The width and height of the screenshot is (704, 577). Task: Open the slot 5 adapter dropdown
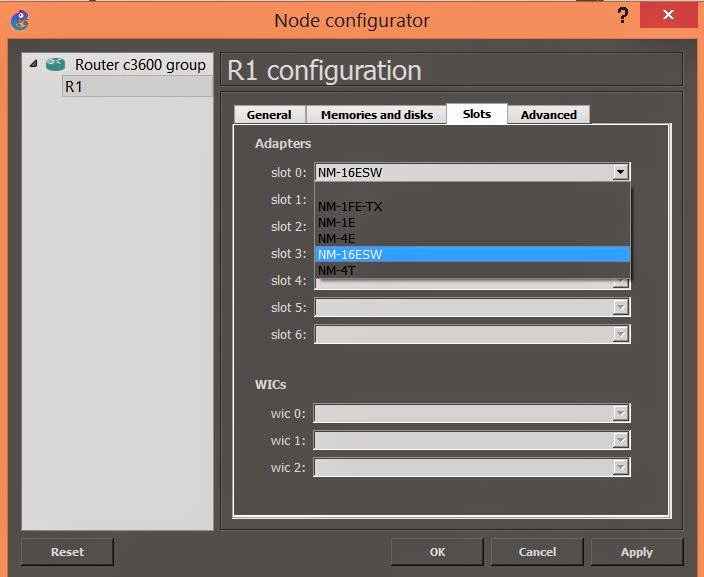620,307
